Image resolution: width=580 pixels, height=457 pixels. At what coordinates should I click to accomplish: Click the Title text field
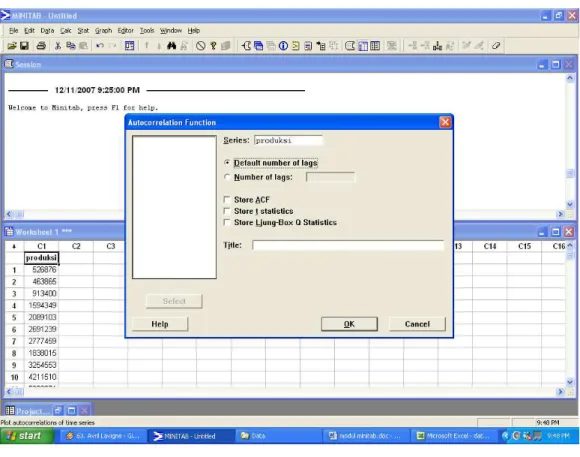(x=348, y=245)
